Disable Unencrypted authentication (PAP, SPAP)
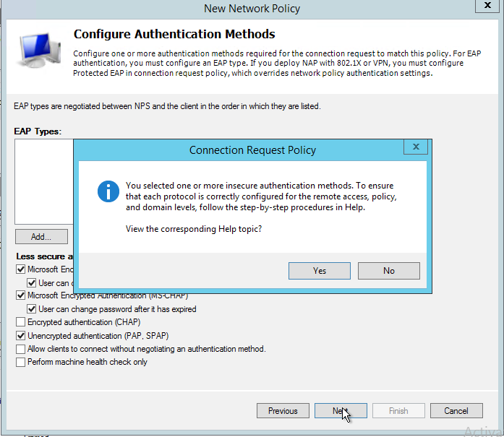 click(20, 336)
